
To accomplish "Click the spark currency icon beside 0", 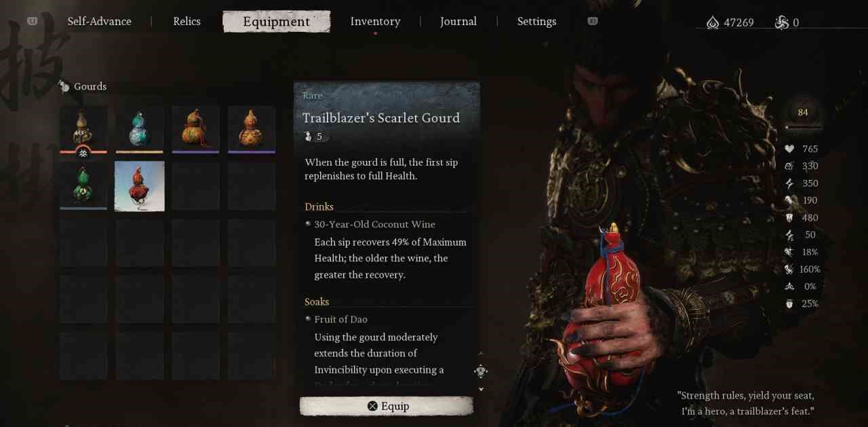I will (x=781, y=22).
